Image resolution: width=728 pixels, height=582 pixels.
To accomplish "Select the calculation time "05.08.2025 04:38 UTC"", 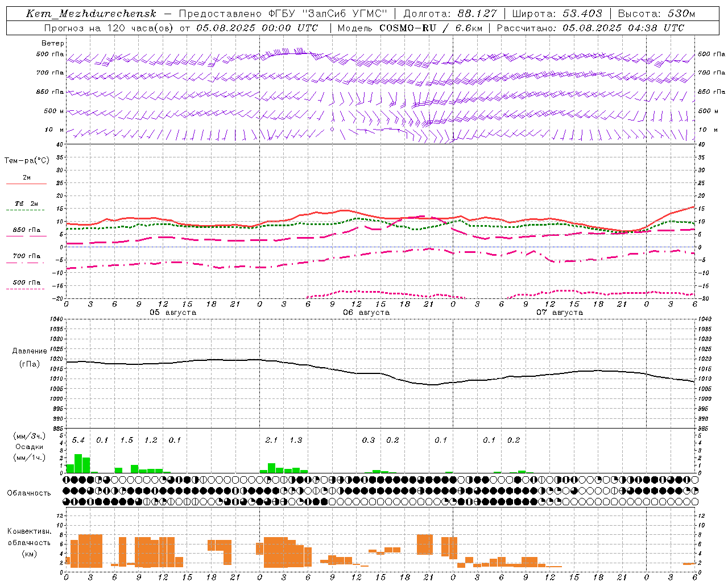I will [x=623, y=28].
